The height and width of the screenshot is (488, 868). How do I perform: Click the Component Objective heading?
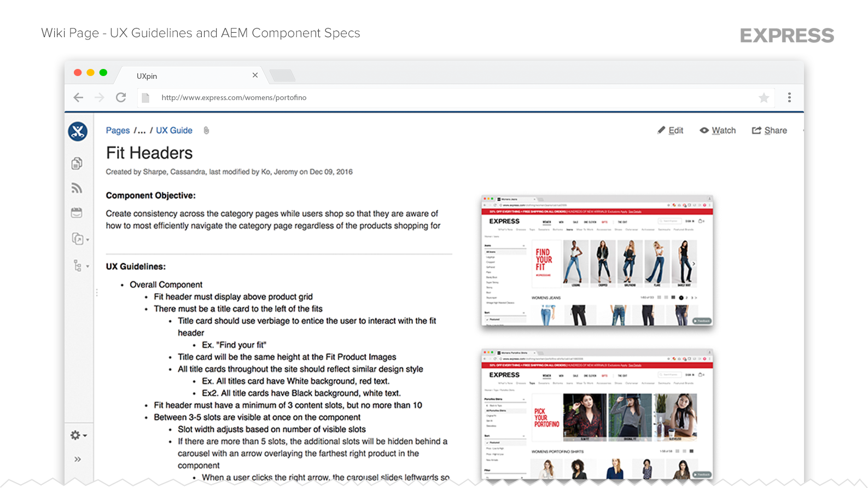[150, 195]
